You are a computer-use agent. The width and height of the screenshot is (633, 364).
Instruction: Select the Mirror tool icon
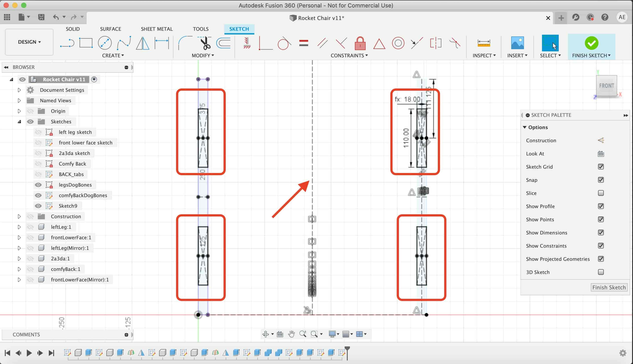click(x=142, y=43)
